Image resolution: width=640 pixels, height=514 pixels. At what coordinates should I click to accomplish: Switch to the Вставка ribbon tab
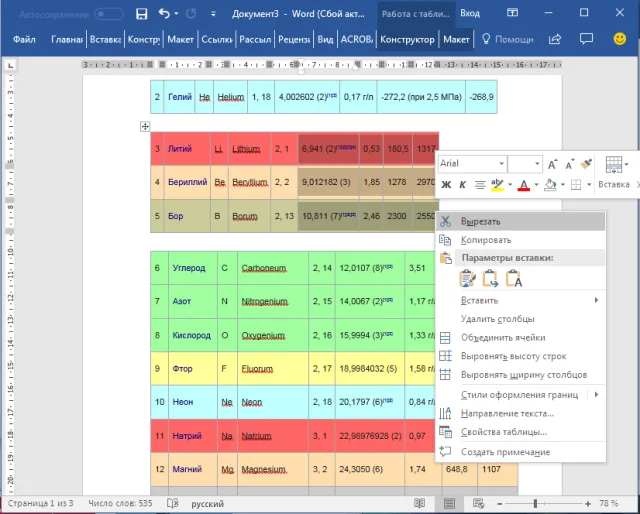click(105, 40)
